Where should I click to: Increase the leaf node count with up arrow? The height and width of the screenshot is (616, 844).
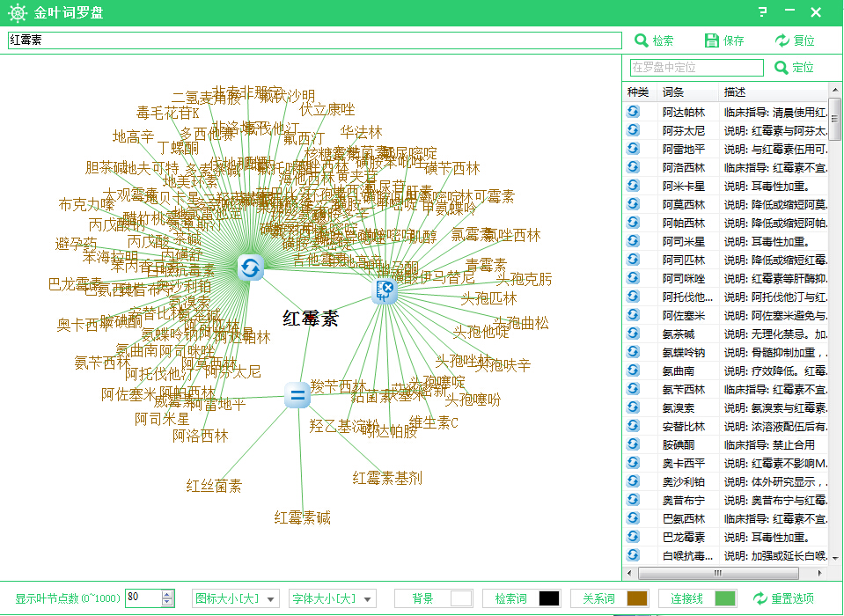click(167, 595)
